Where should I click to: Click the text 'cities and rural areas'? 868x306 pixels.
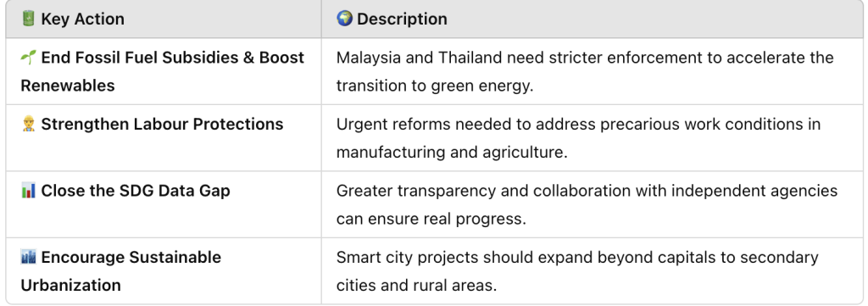417,285
